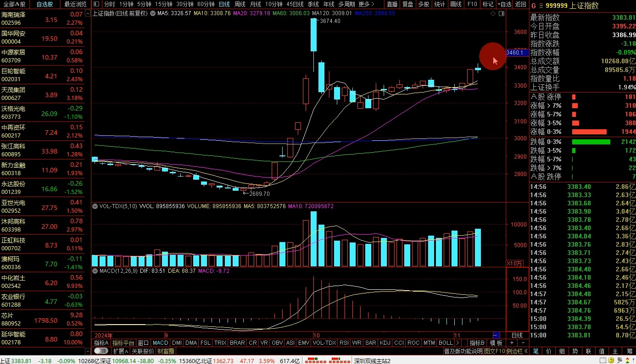Switch to 自选股 tab
This screenshot has width=636, height=364.
45,4
